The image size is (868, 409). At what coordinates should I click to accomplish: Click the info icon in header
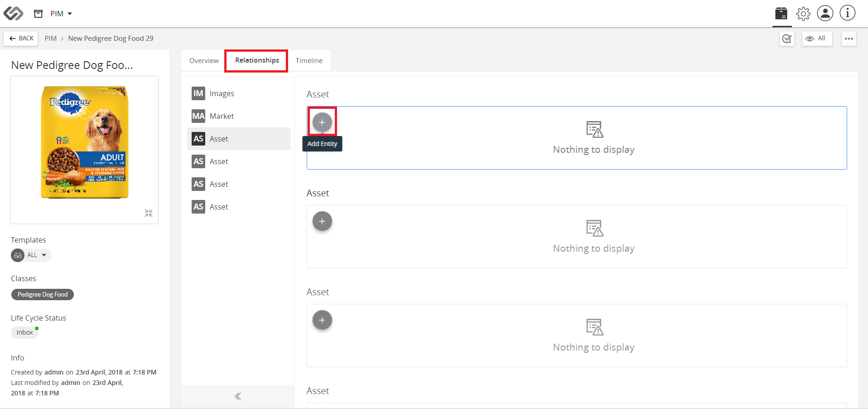point(848,13)
